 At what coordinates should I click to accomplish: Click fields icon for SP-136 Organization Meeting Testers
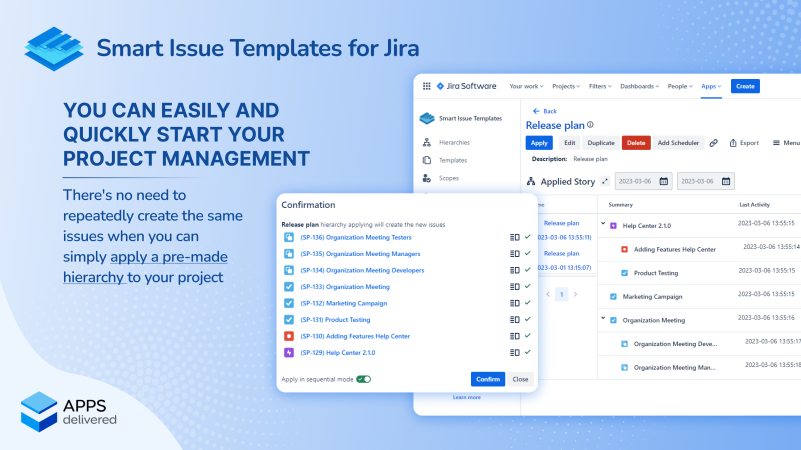pos(514,238)
